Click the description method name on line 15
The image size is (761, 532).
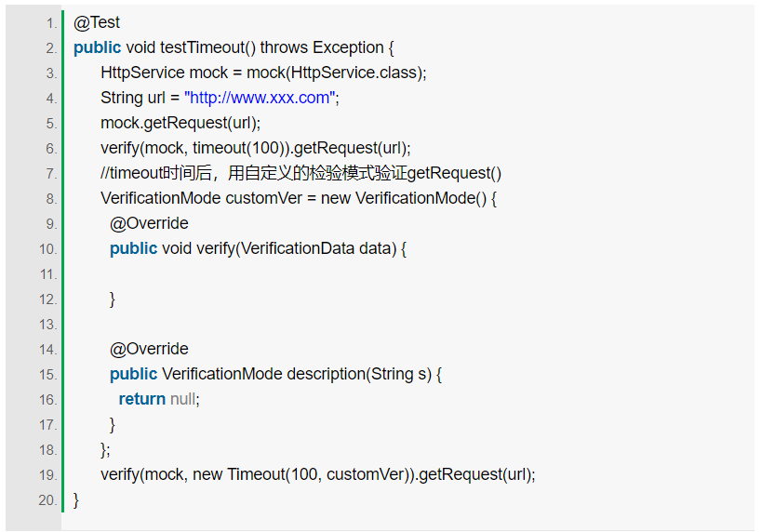pos(326,374)
